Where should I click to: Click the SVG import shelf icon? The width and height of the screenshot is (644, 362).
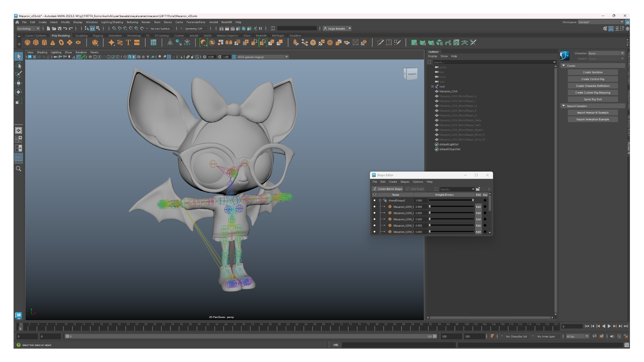[137, 43]
